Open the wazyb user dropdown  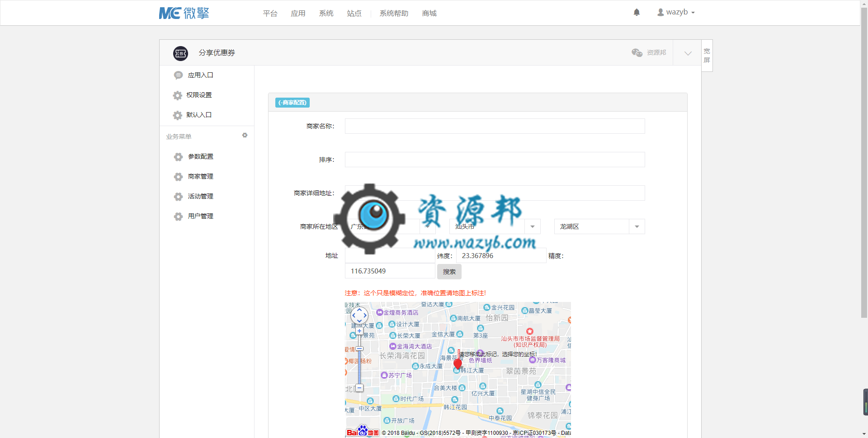[x=676, y=12]
